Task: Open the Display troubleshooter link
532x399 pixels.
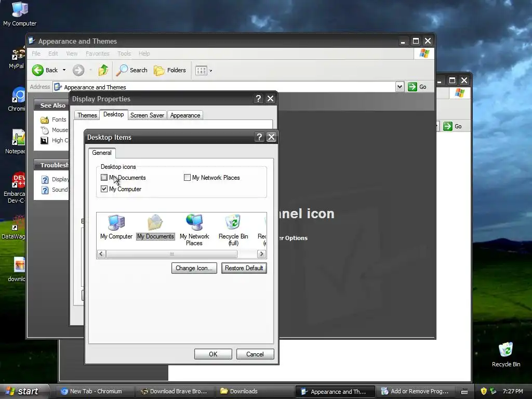Action: (x=55, y=179)
